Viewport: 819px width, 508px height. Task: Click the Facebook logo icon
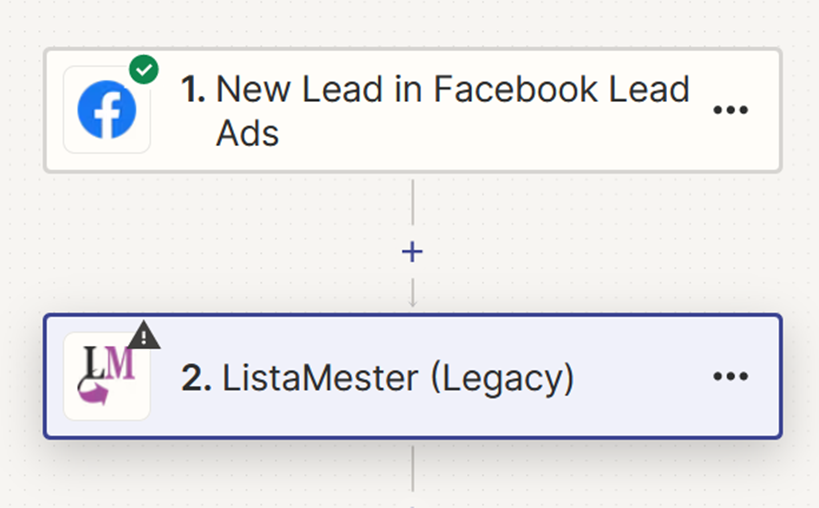click(x=107, y=110)
